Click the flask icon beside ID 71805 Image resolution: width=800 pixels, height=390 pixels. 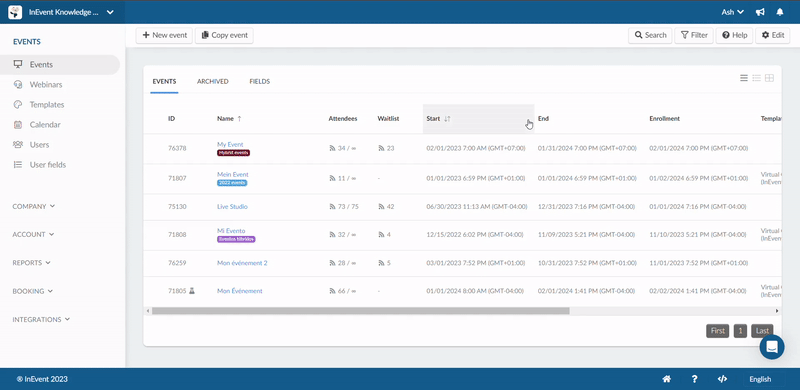(192, 291)
